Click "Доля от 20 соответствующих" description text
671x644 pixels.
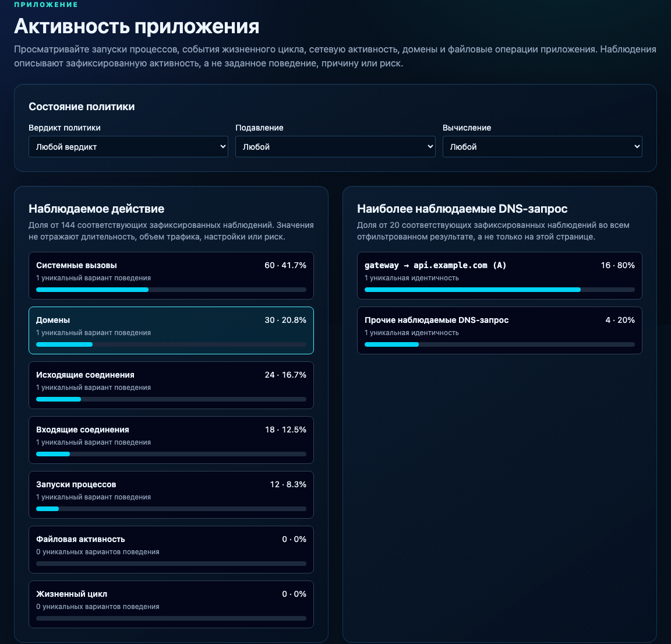pos(493,231)
